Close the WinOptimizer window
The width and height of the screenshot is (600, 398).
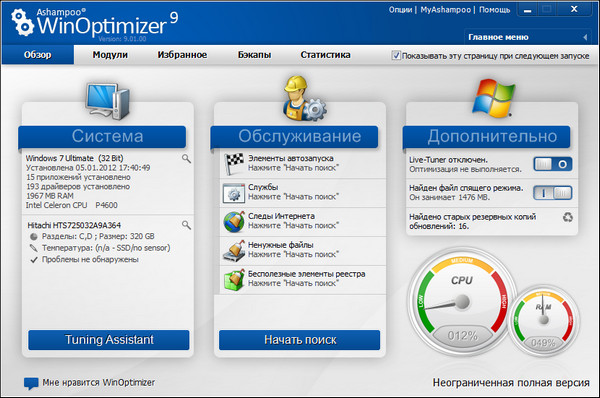tap(574, 9)
